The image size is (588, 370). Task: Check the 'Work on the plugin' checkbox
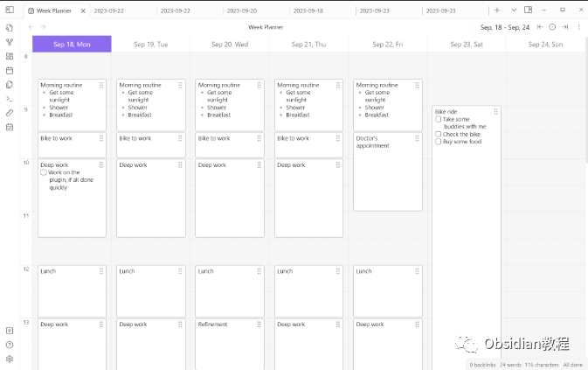pos(44,172)
